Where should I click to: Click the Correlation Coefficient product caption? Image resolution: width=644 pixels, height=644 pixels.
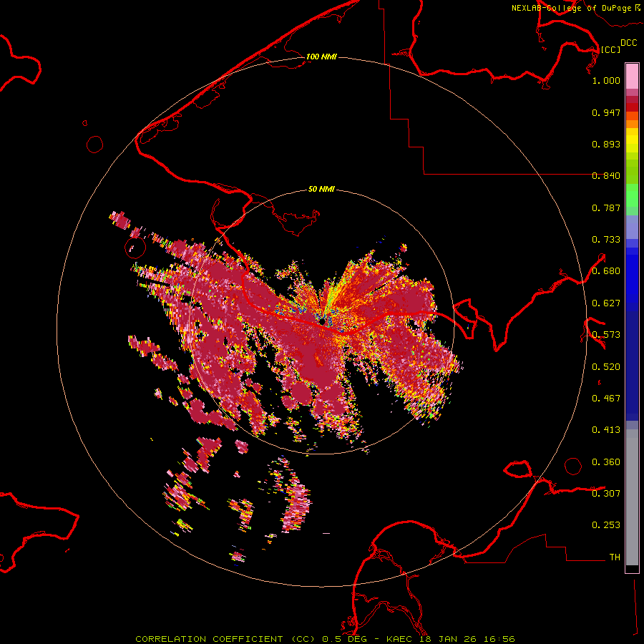point(325,639)
